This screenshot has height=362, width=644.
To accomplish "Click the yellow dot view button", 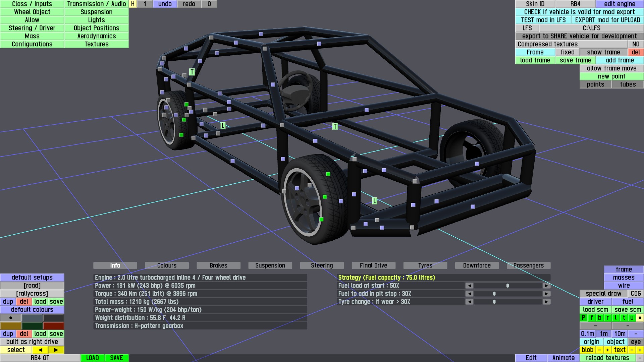I will point(640,318).
